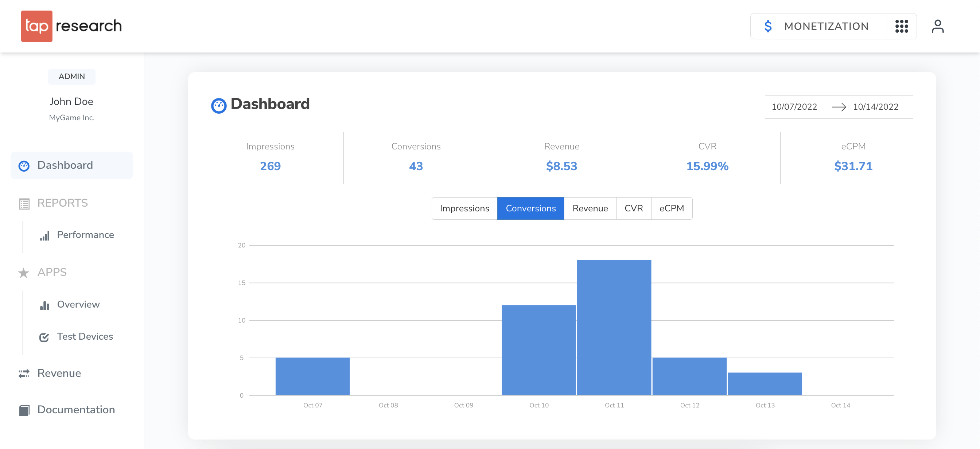The width and height of the screenshot is (980, 449).
Task: Click the Revenue sidebar icon
Action: click(23, 373)
